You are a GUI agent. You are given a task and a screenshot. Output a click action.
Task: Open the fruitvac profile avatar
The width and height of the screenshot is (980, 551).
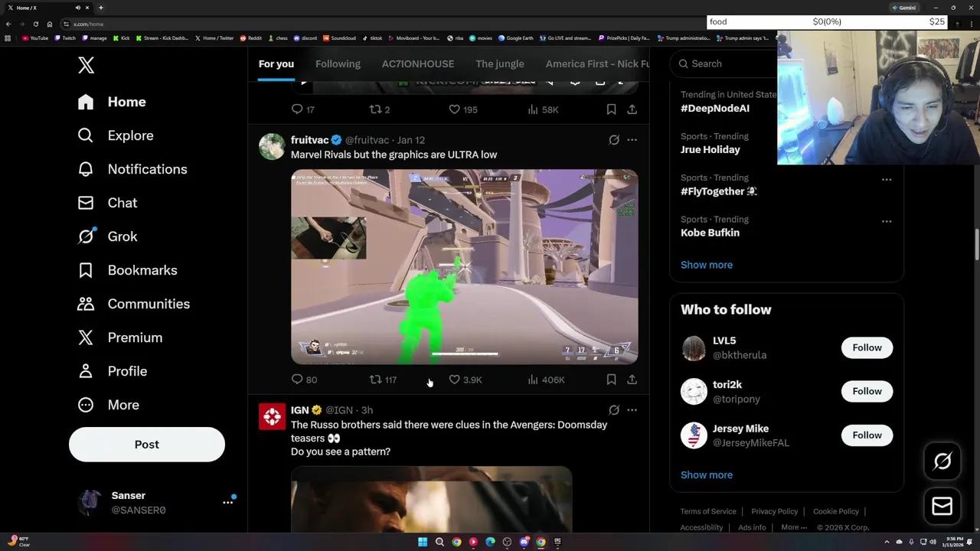coord(272,146)
